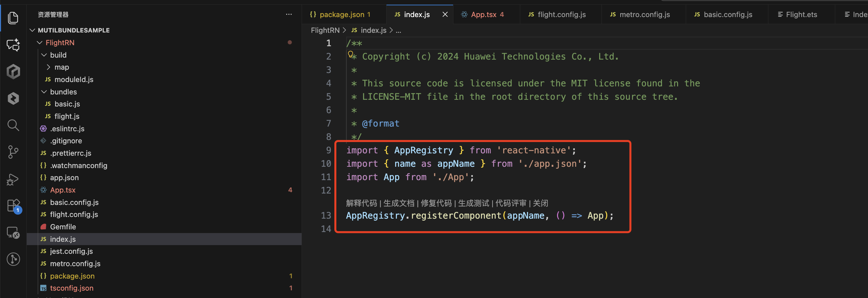The height and width of the screenshot is (298, 868).
Task: Open metro.config.js in the explorer tree
Action: (x=75, y=264)
